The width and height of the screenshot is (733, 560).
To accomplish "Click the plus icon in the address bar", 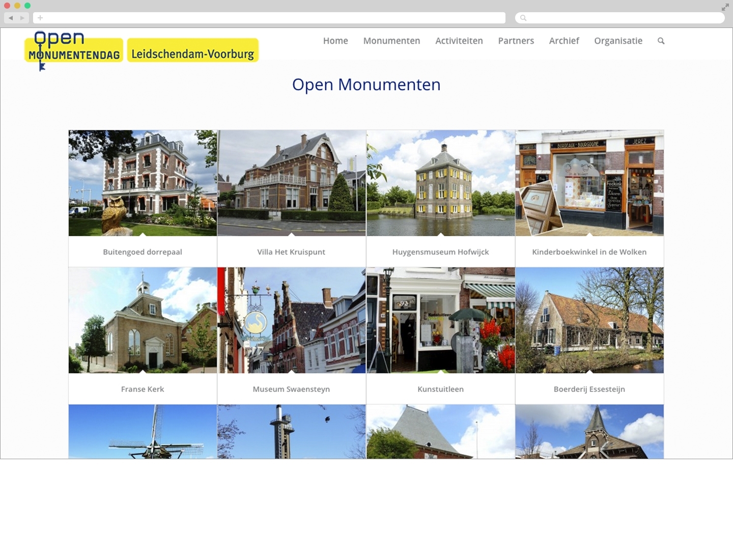I will coord(39,18).
